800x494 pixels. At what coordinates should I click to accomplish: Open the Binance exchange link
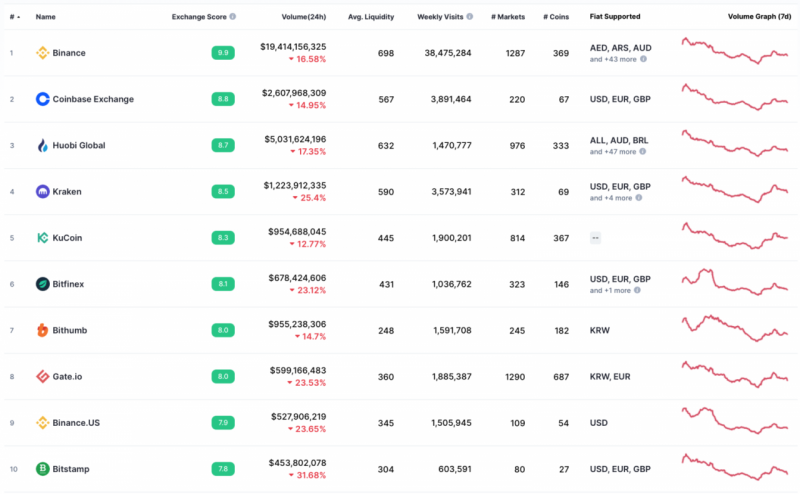coord(69,53)
